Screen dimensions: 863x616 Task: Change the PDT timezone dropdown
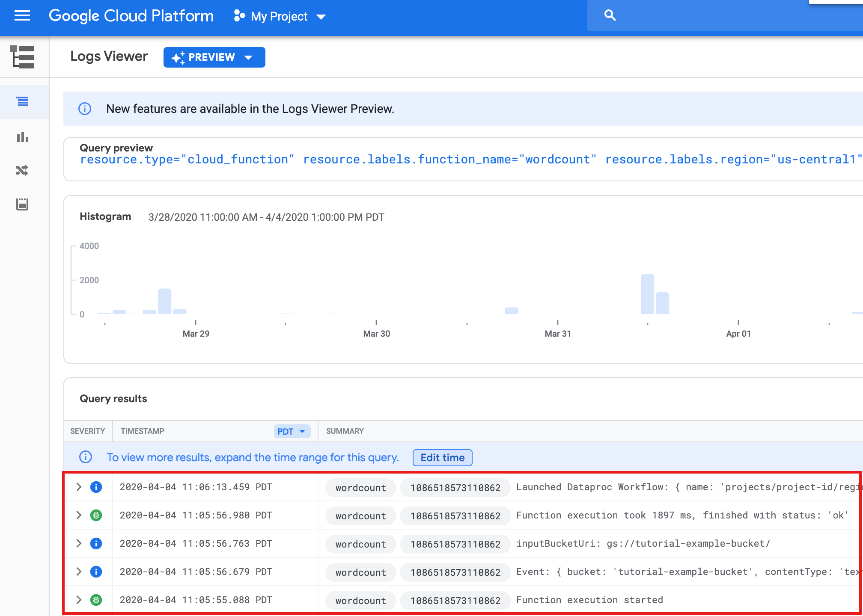click(x=292, y=431)
